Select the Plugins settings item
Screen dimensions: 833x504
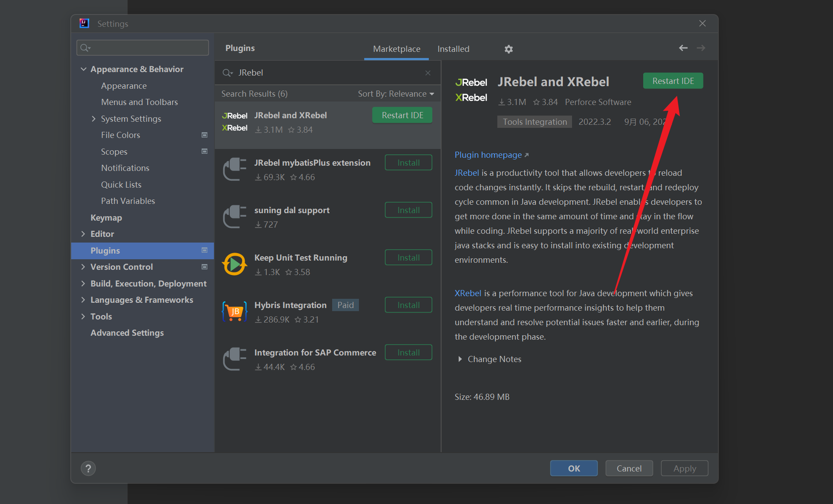click(142, 250)
